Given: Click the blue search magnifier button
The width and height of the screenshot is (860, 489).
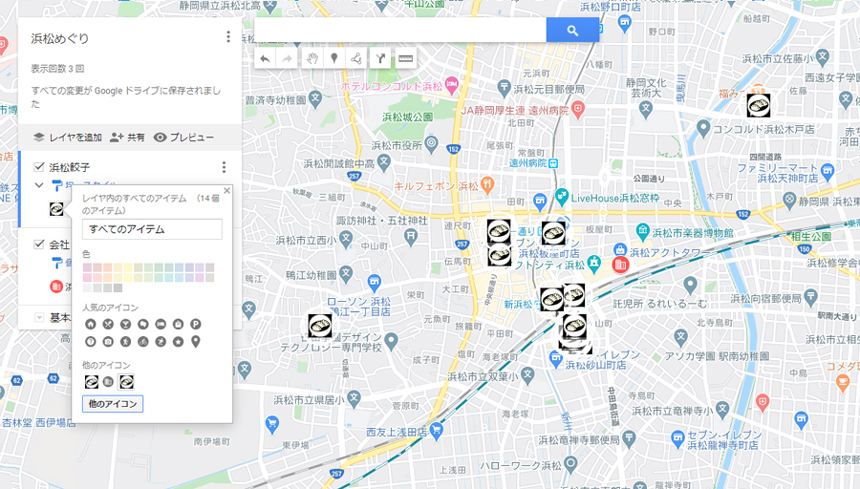Looking at the screenshot, I should click(573, 30).
